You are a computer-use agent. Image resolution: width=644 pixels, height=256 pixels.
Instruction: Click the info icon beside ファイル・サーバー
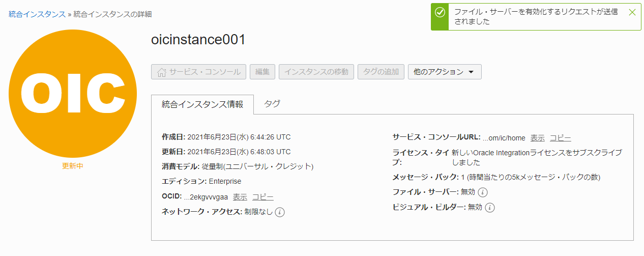pos(483,192)
